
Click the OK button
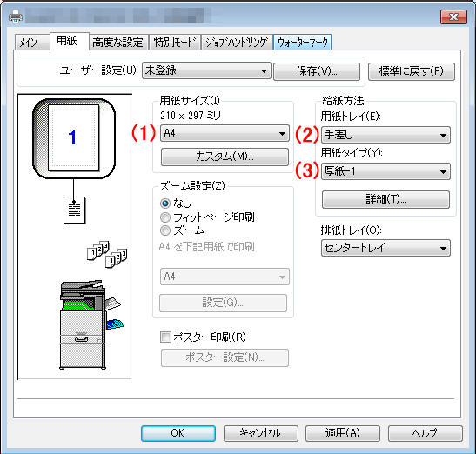click(x=178, y=433)
